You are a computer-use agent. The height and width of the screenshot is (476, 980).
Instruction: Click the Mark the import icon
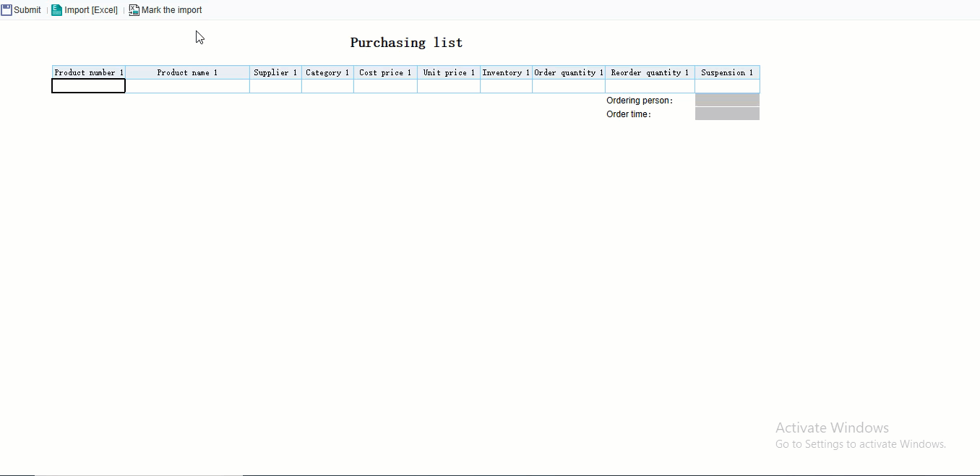point(134,10)
